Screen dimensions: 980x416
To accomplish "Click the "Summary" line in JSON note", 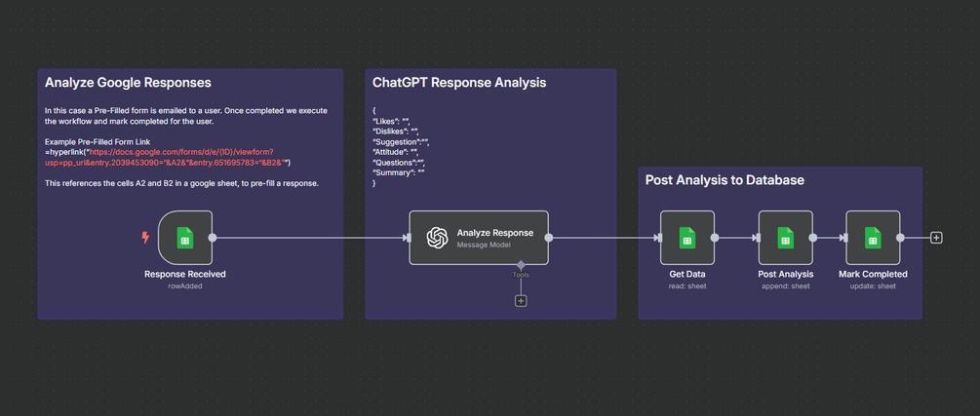I will pyautogui.click(x=399, y=173).
